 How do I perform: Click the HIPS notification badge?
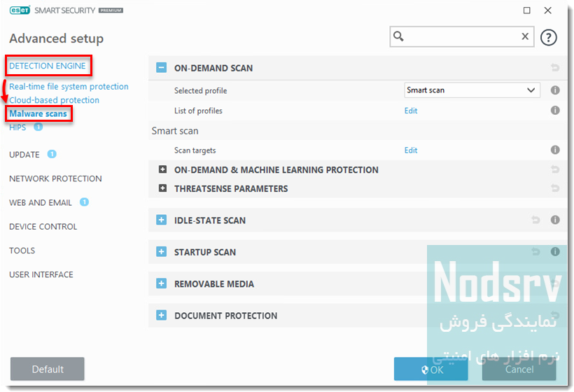[38, 127]
